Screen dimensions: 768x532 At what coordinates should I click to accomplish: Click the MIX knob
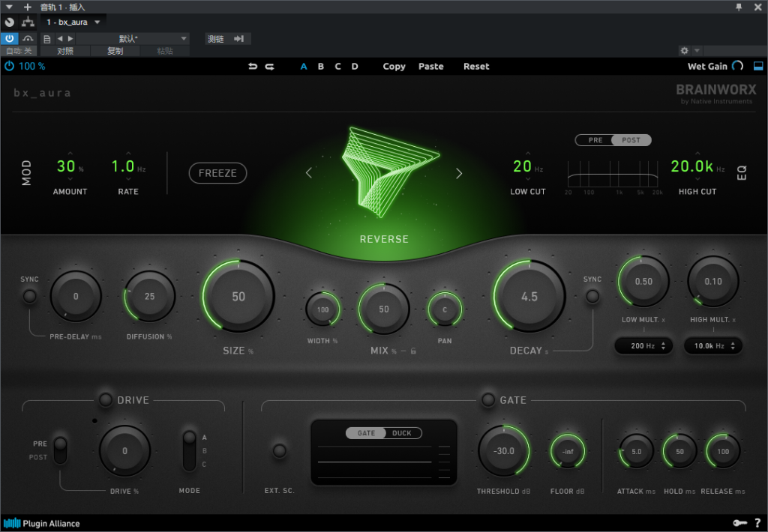pyautogui.click(x=384, y=309)
